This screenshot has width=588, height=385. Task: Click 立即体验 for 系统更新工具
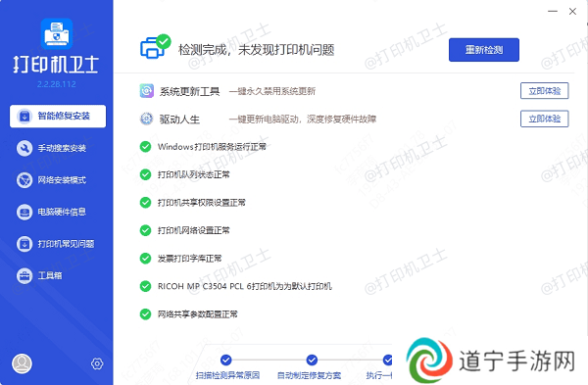(545, 91)
